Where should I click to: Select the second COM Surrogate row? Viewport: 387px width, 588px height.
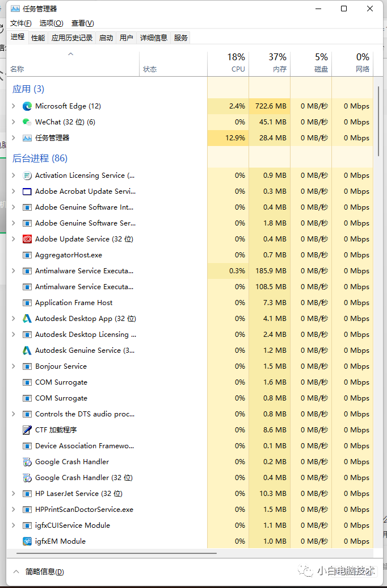click(190, 398)
